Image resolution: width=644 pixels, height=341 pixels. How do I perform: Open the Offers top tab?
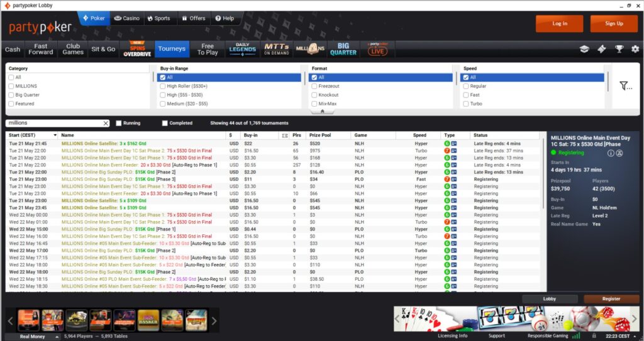click(194, 18)
